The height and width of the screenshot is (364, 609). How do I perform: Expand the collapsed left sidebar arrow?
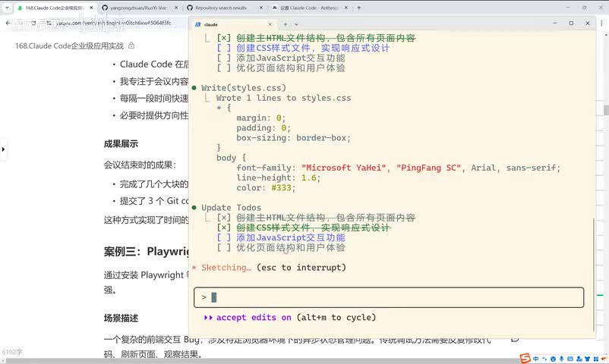point(3,149)
